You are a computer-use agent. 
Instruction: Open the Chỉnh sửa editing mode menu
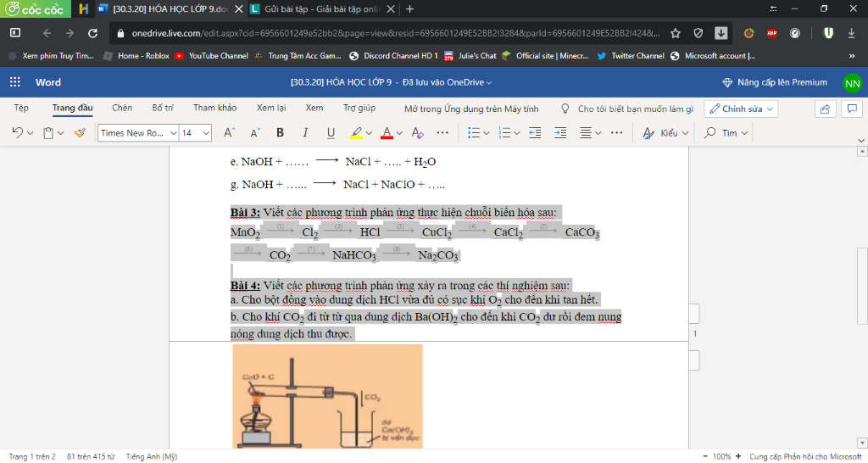[741, 109]
